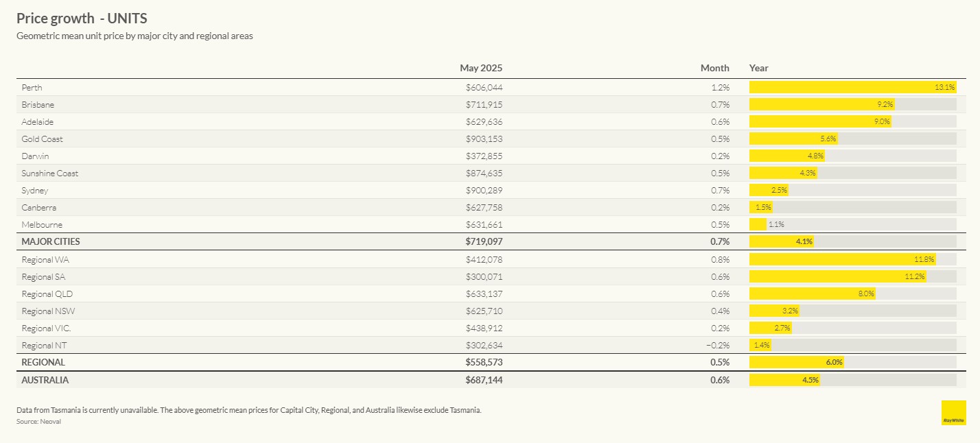Click the Ray White logo

tap(953, 412)
